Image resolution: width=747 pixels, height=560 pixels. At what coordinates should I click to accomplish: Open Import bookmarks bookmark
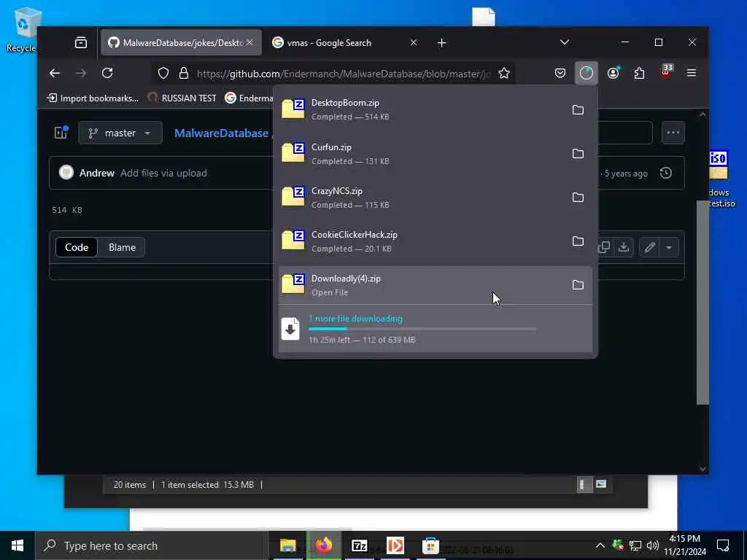(x=93, y=98)
